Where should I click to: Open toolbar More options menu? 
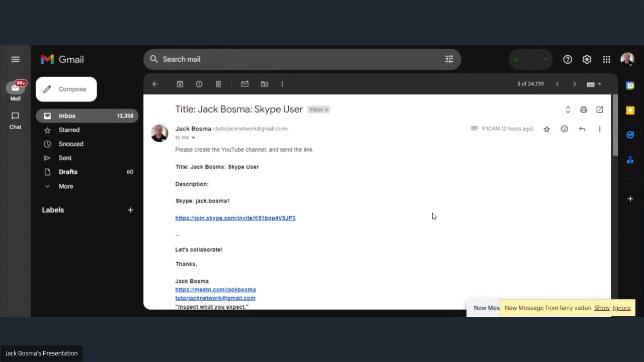click(x=282, y=84)
